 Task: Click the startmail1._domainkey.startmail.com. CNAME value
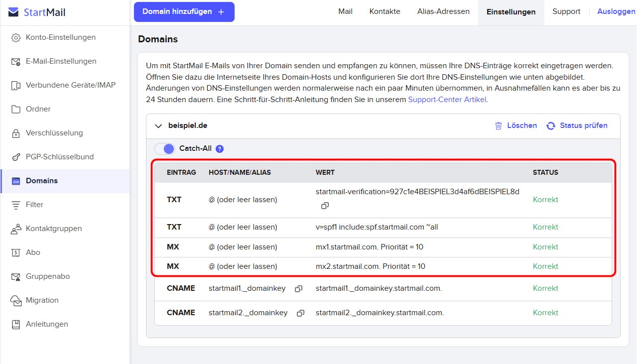click(x=379, y=288)
